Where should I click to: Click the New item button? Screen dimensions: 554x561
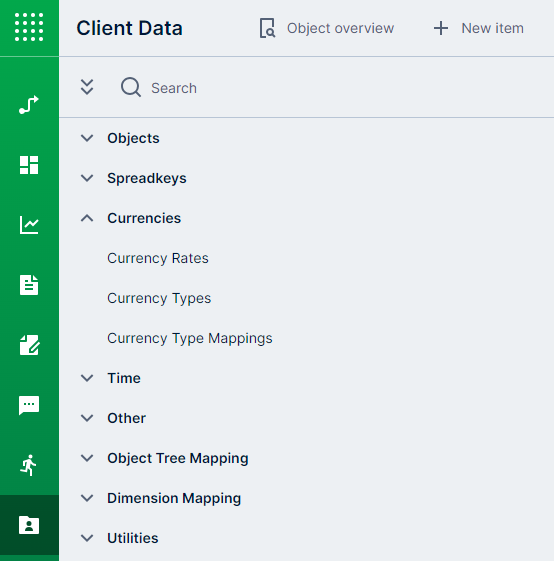(478, 28)
